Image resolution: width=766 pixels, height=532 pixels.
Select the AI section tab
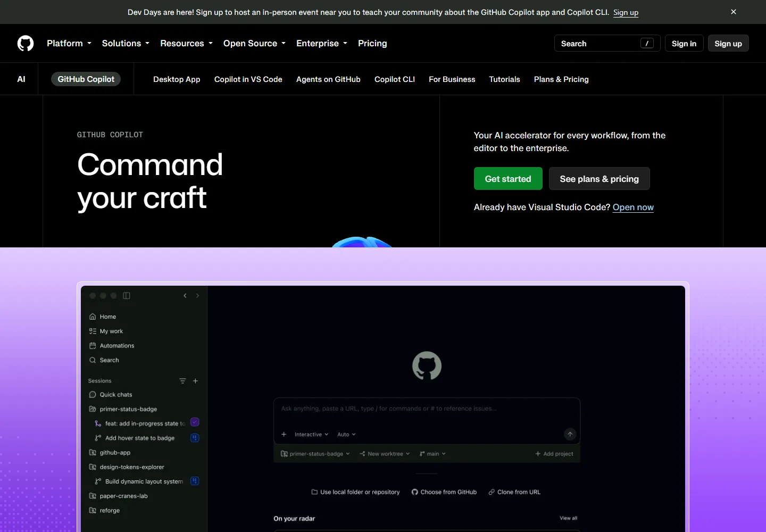pyautogui.click(x=21, y=79)
